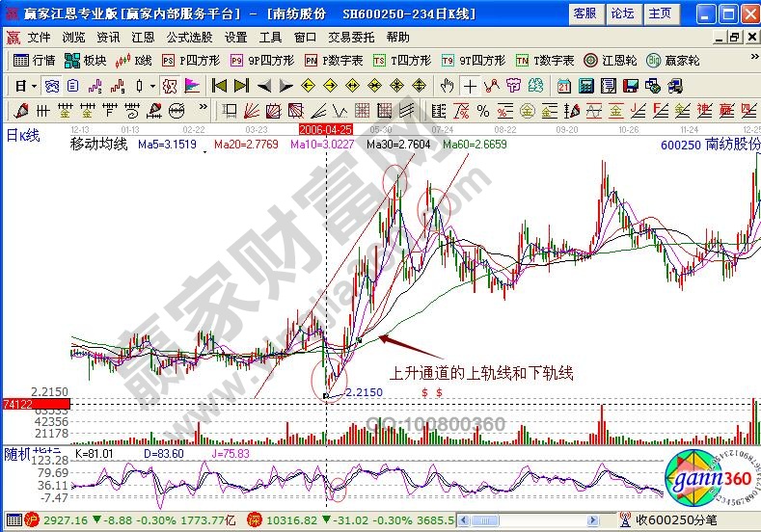Open the K线 chart view

(x=132, y=60)
